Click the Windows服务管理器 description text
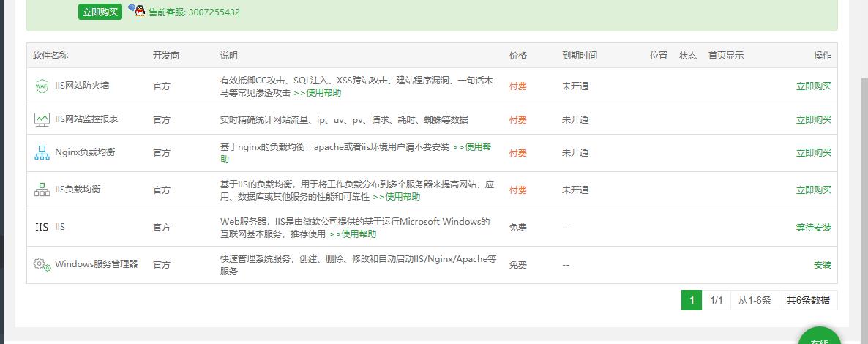Image resolution: width=868 pixels, height=344 pixels. coord(358,265)
